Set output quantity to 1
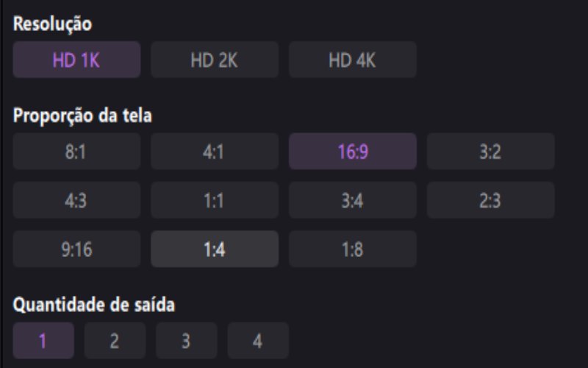This screenshot has width=588, height=368. point(43,341)
